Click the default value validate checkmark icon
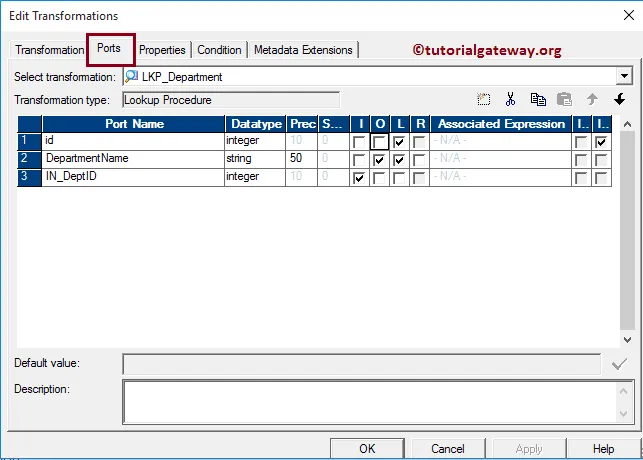This screenshot has width=643, height=460. [619, 364]
